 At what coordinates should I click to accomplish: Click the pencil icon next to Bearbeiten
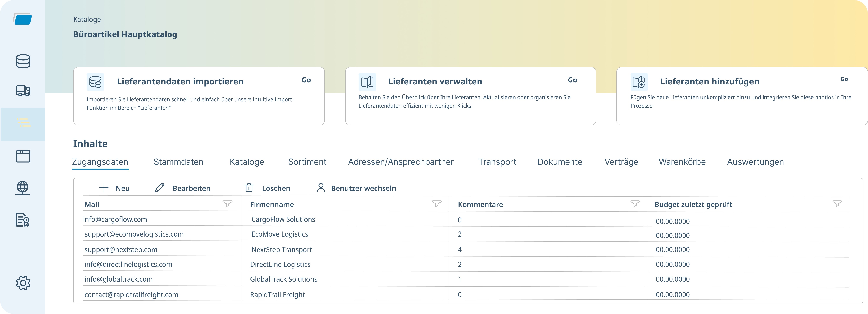[159, 188]
